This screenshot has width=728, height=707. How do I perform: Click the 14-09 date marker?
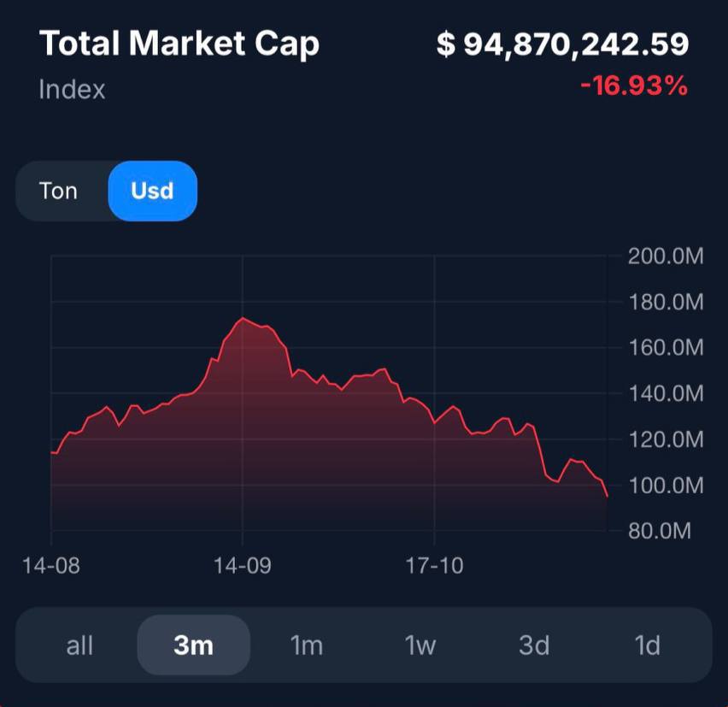point(243,565)
